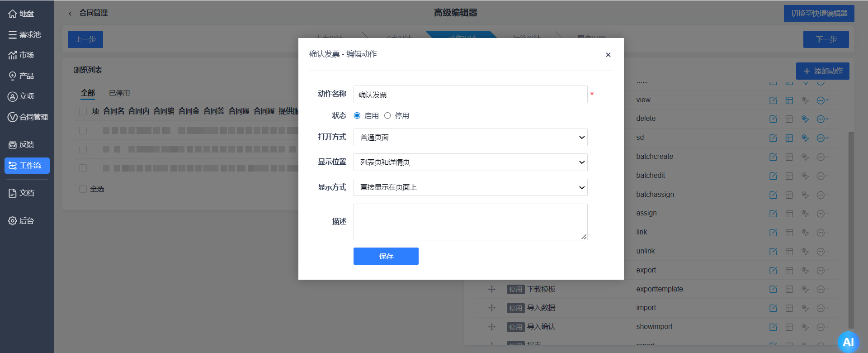868x353 pixels.
Task: Tick the 全选 checkbox
Action: point(83,189)
